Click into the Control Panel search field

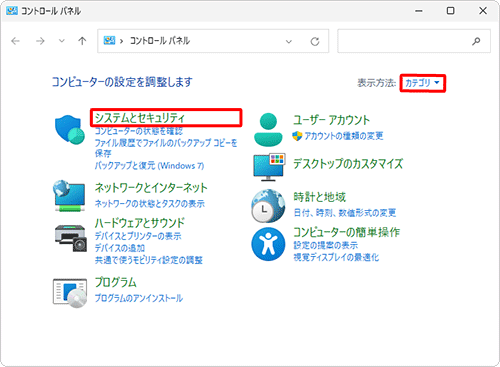point(414,41)
